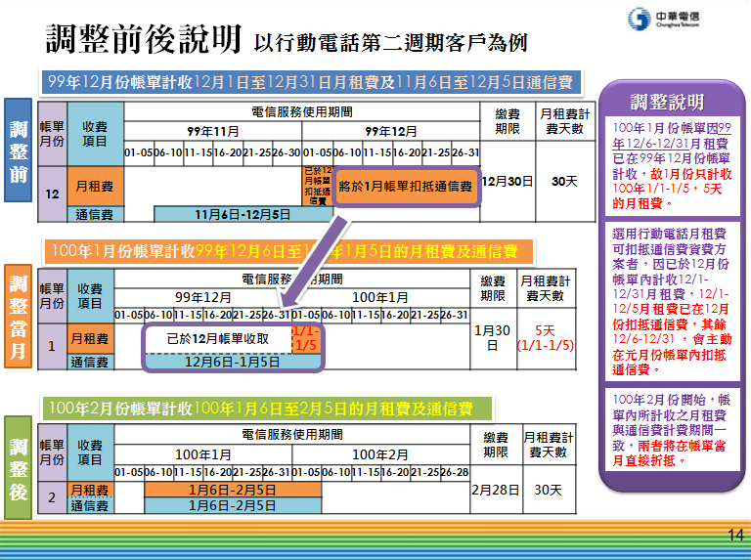Click 帳單月份 value 12

[52, 194]
